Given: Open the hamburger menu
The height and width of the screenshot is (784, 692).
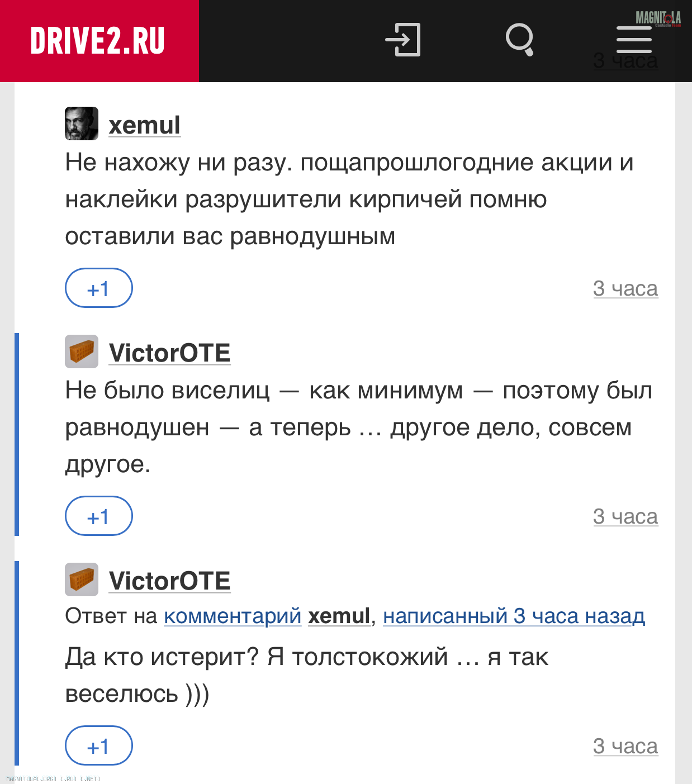Looking at the screenshot, I should click(x=634, y=41).
